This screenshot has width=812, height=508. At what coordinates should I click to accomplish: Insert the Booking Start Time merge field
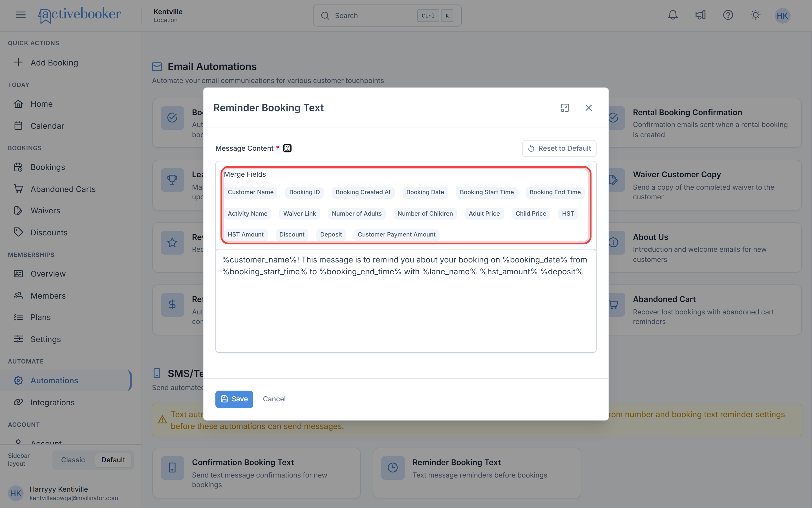point(487,192)
